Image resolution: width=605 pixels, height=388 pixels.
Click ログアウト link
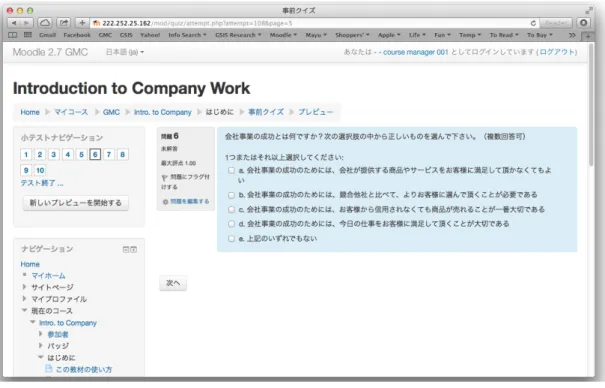coord(557,52)
